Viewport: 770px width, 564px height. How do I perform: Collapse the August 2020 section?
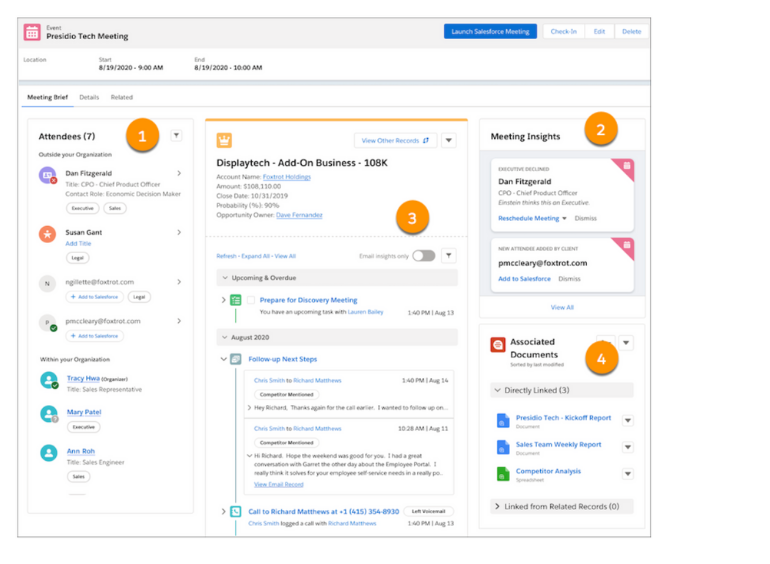coord(225,337)
